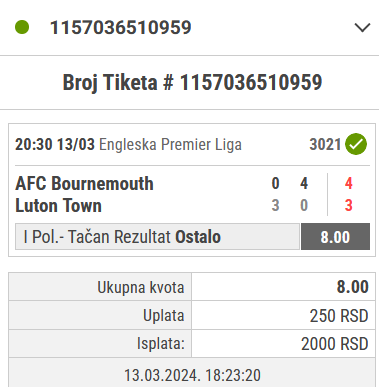
Task: Click the timestamp 13.03.2024. 18:23:20
Action: click(x=192, y=375)
